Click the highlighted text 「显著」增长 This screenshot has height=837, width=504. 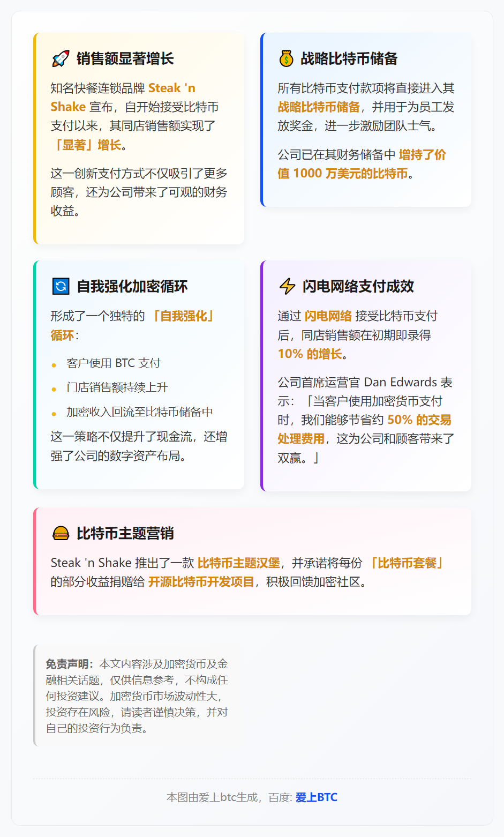86,145
